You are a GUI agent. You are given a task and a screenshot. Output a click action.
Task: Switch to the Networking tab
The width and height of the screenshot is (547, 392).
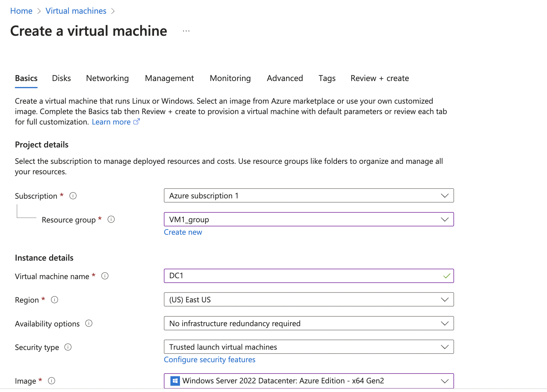(107, 78)
